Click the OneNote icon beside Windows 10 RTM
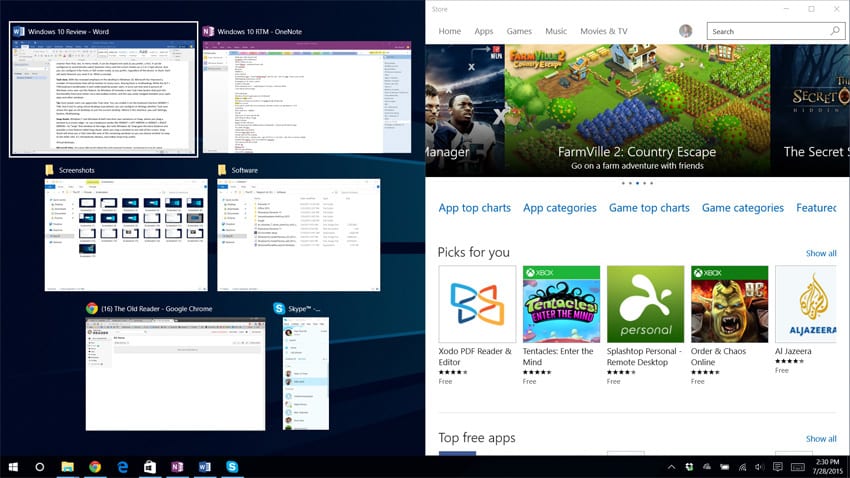Viewport: 850px width, 478px height. (x=208, y=31)
